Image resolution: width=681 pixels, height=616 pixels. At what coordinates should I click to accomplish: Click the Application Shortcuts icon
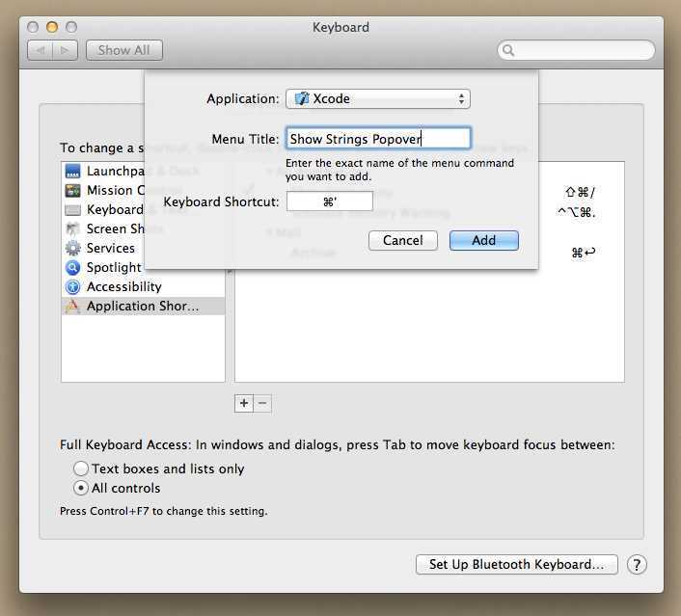pyautogui.click(x=72, y=306)
